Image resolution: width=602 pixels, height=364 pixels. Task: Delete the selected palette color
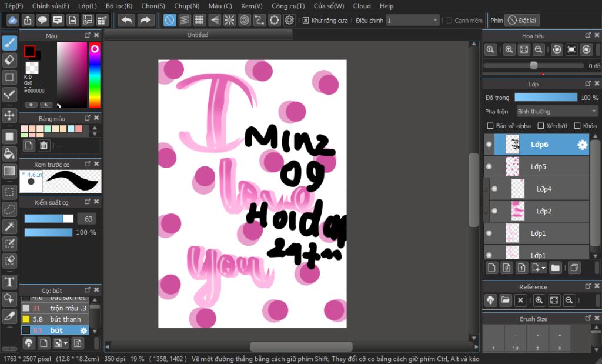[x=44, y=145]
